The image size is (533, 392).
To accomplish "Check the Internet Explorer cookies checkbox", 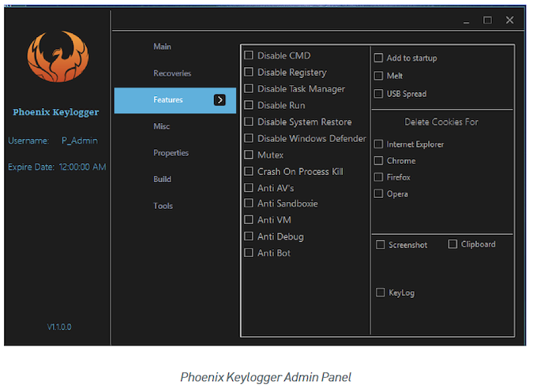I will pos(379,144).
